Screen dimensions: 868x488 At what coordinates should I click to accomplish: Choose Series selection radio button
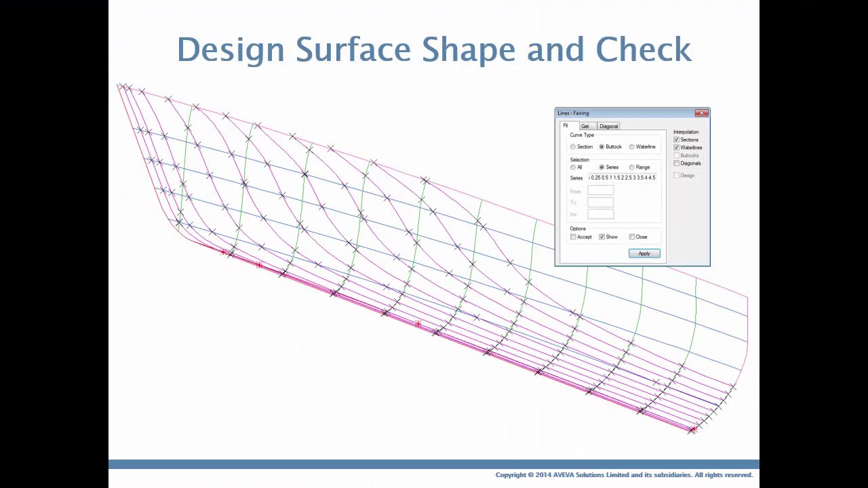point(601,167)
